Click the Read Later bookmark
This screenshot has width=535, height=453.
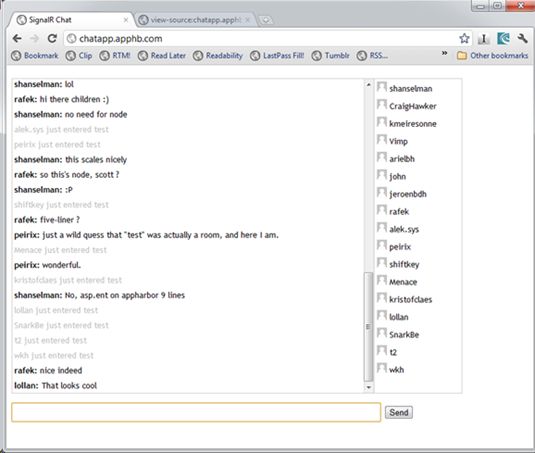coord(162,56)
